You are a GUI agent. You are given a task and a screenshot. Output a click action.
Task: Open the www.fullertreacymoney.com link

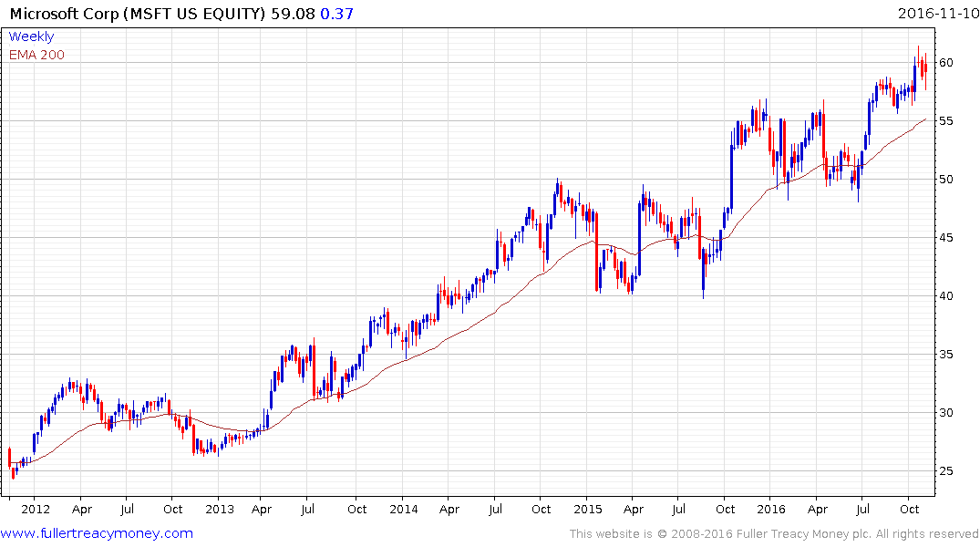click(97, 533)
